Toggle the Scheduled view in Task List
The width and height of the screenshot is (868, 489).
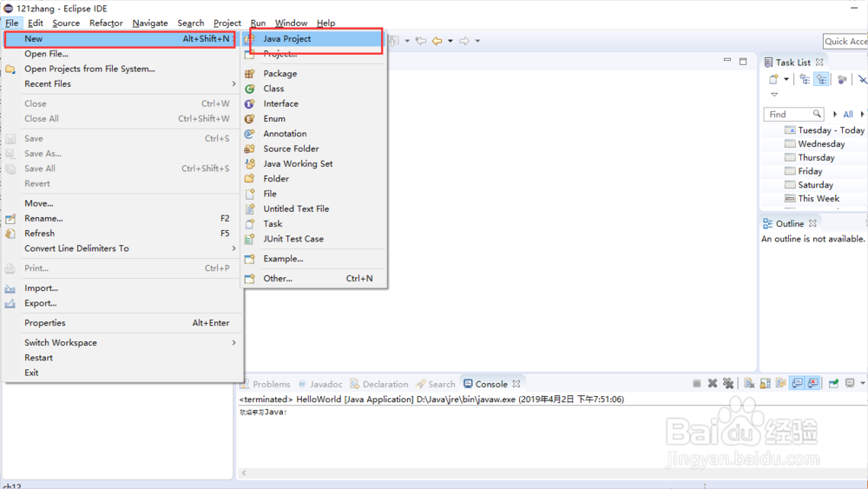pyautogui.click(x=821, y=80)
